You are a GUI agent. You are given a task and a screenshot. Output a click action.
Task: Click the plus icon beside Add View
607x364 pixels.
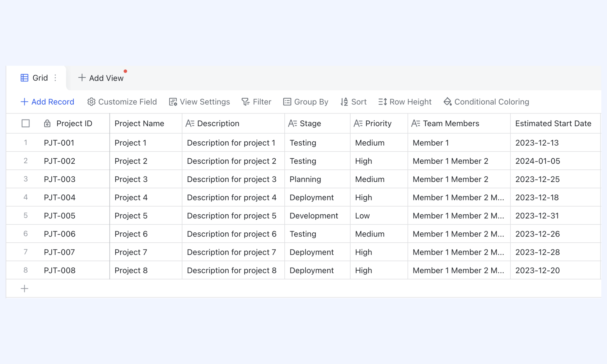pyautogui.click(x=82, y=78)
